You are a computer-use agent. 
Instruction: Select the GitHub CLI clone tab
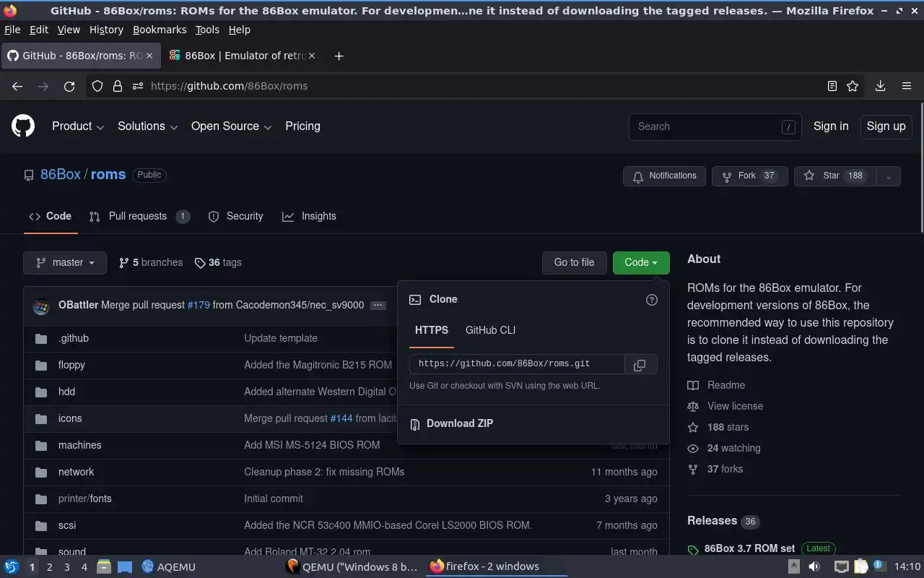tap(490, 330)
